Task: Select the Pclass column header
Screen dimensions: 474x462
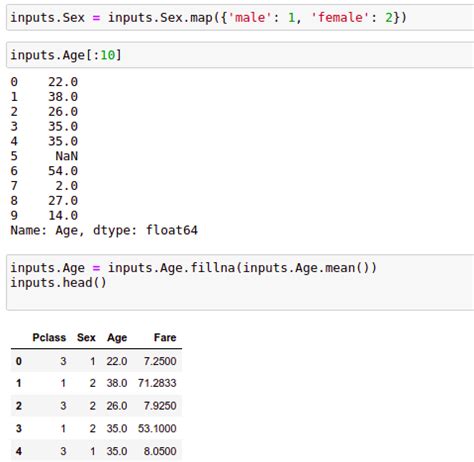Action: pyautogui.click(x=49, y=337)
